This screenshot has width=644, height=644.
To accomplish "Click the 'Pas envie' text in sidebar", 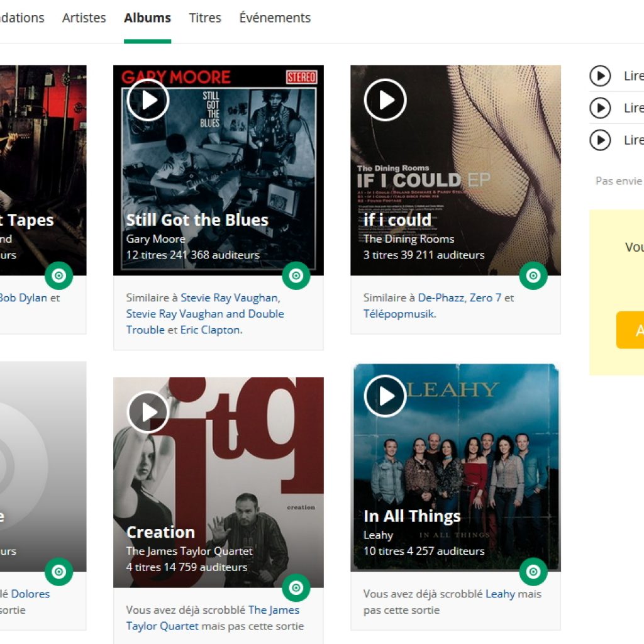I will tap(619, 180).
